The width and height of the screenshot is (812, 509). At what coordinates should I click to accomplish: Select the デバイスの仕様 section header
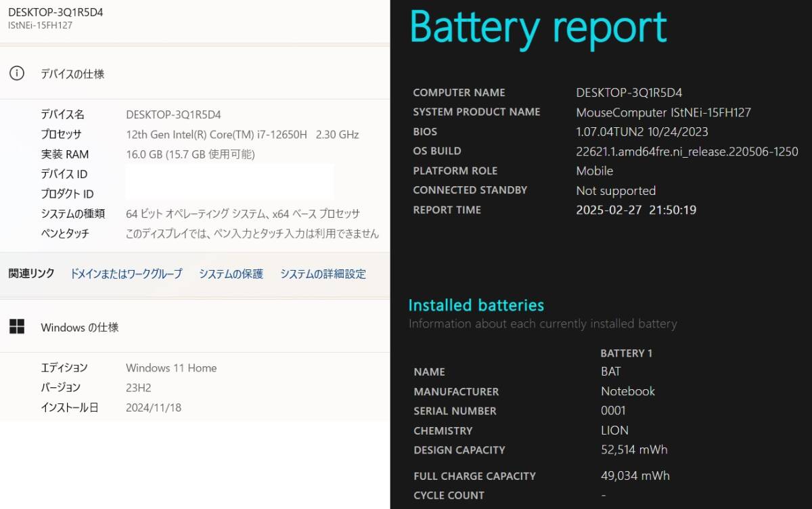coord(72,74)
